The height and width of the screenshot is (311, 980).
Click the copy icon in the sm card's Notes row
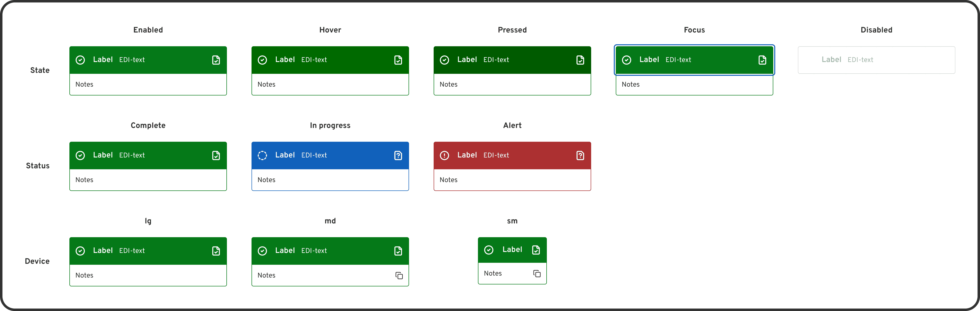(x=537, y=273)
